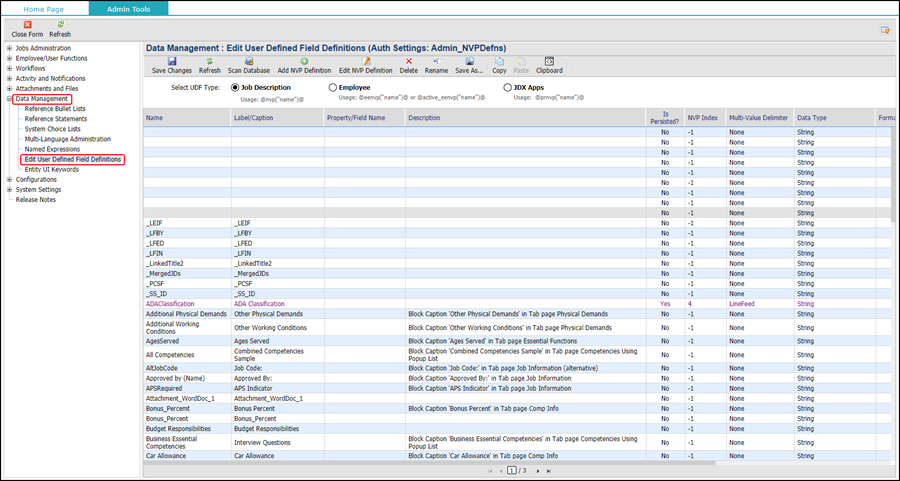Image resolution: width=900 pixels, height=481 pixels.
Task: Click Edit NVP Definition icon
Action: tap(366, 61)
